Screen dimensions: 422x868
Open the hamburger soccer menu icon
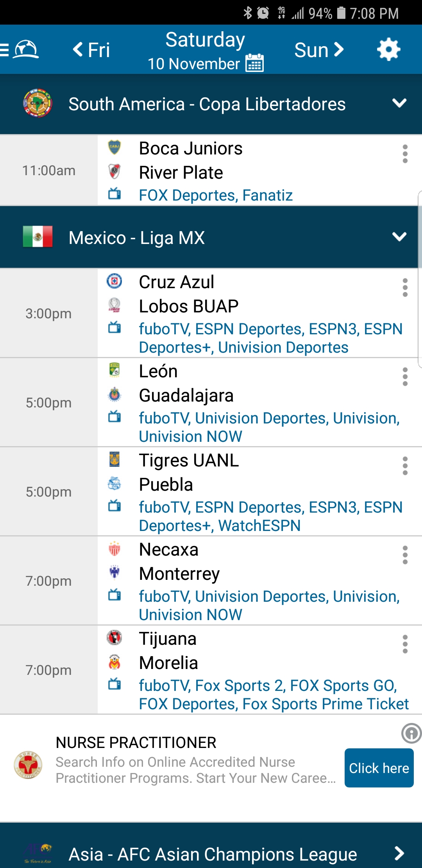20,50
